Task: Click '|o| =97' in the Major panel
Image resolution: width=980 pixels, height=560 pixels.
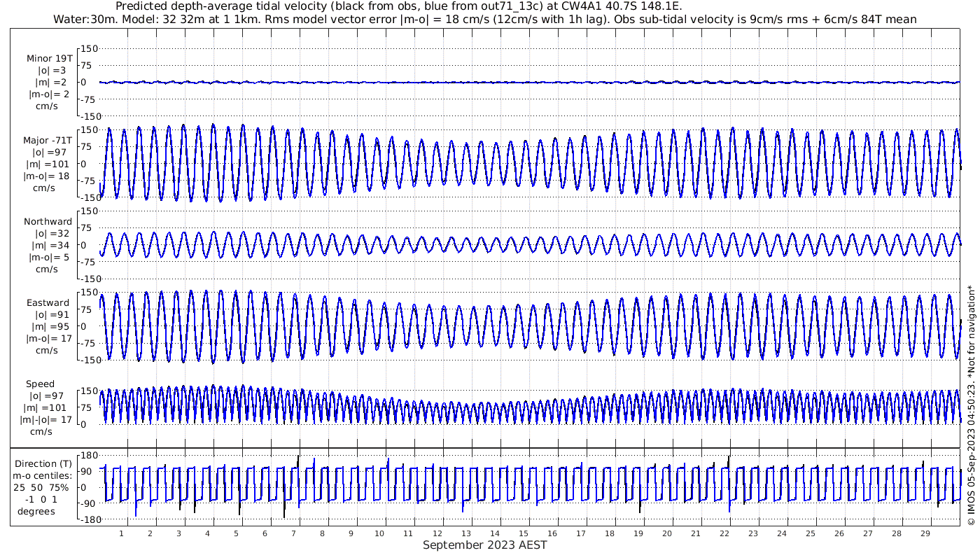Action: 49,153
